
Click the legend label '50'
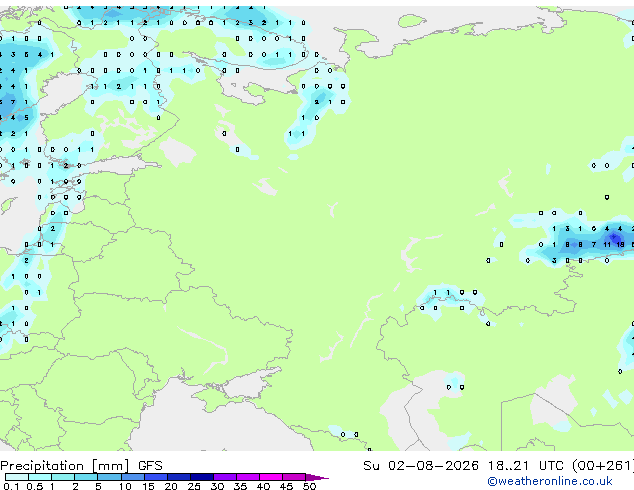tap(309, 486)
